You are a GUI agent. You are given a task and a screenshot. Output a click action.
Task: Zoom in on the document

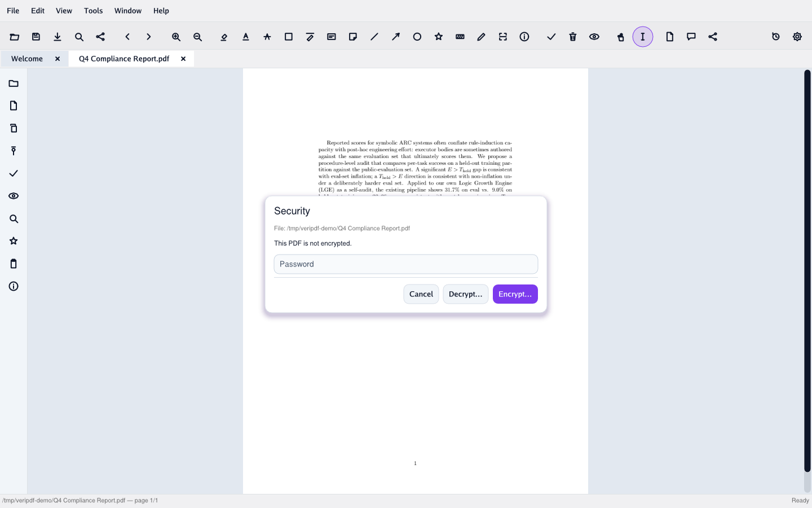176,37
